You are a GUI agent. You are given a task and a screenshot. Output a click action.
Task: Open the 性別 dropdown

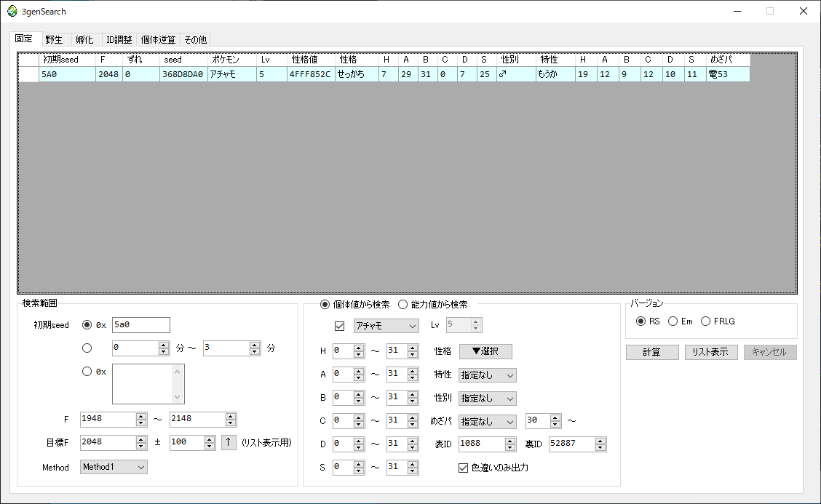[x=488, y=399]
